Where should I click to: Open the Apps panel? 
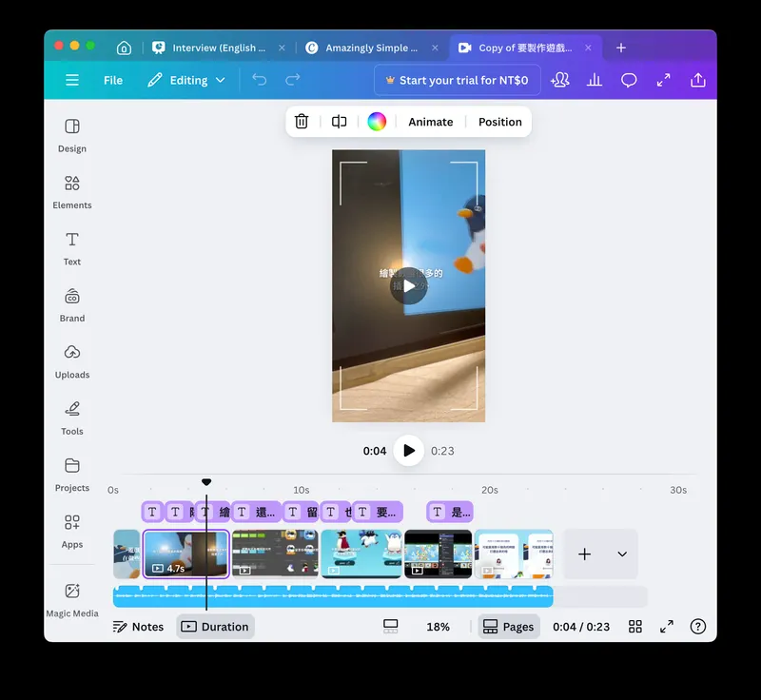click(72, 532)
